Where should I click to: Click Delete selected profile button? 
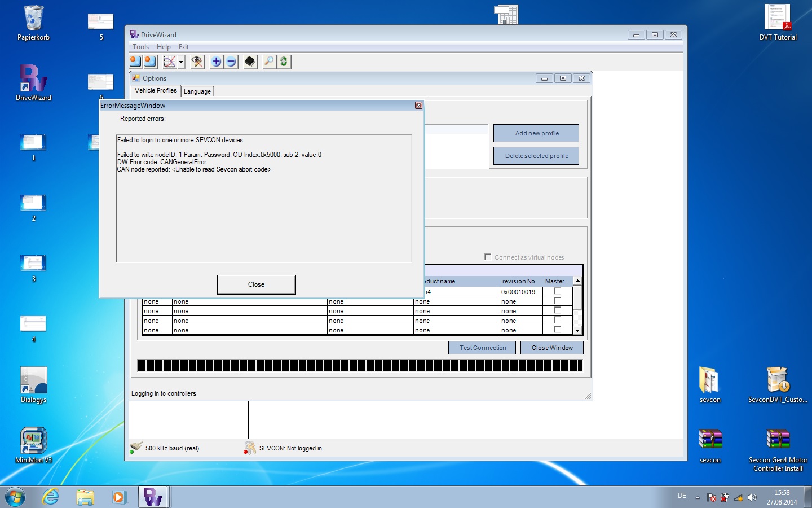click(x=536, y=156)
